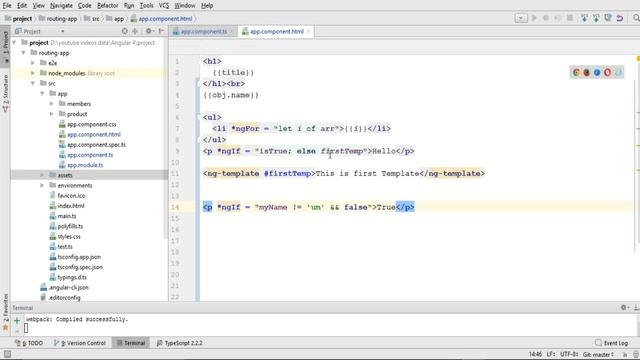The height and width of the screenshot is (360, 640).
Task: Open the VCS menu
Action: coord(164,6)
